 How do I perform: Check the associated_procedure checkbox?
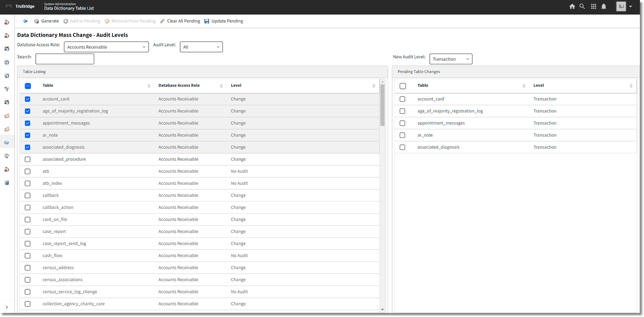tap(28, 159)
